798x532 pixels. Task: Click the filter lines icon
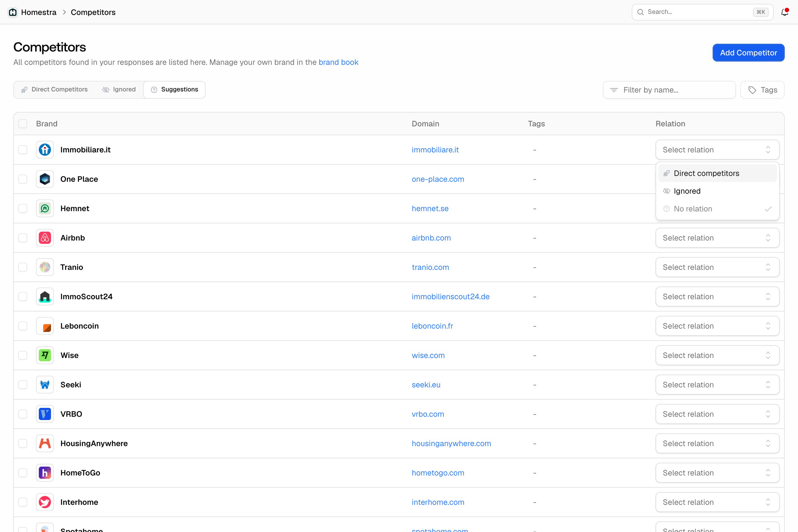coord(614,90)
